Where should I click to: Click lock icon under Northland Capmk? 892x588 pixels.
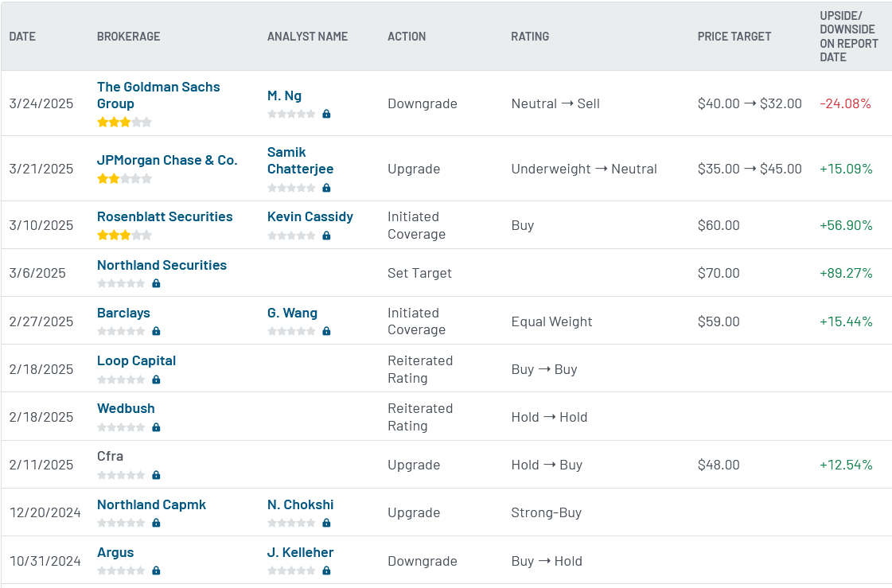157,523
